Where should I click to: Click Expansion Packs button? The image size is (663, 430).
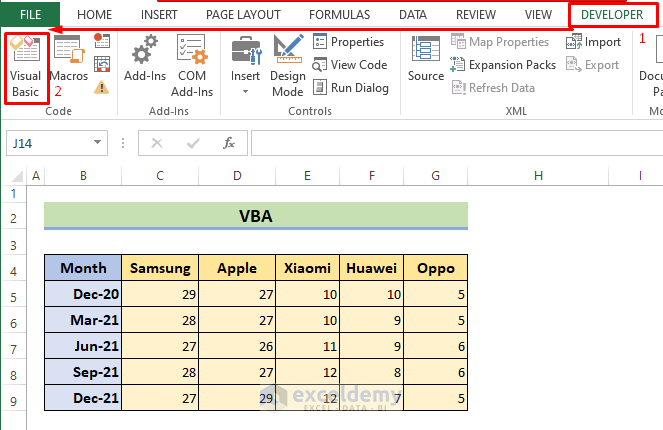(x=503, y=65)
